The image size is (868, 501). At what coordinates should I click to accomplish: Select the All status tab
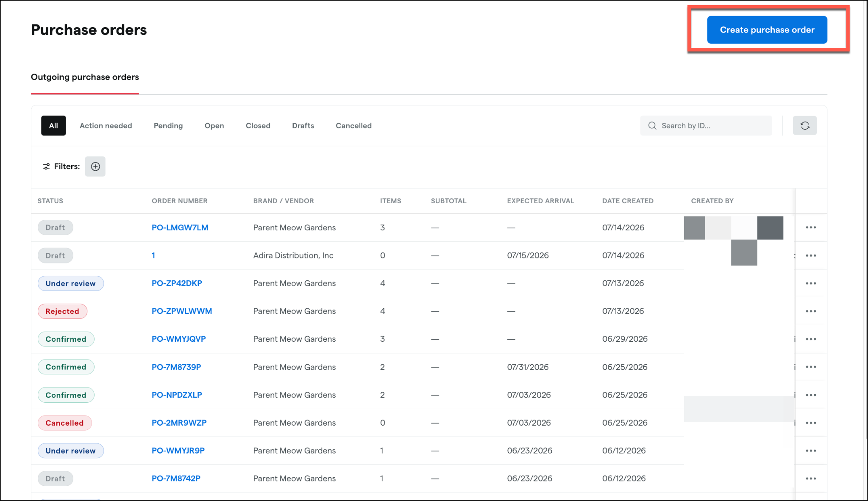click(53, 126)
